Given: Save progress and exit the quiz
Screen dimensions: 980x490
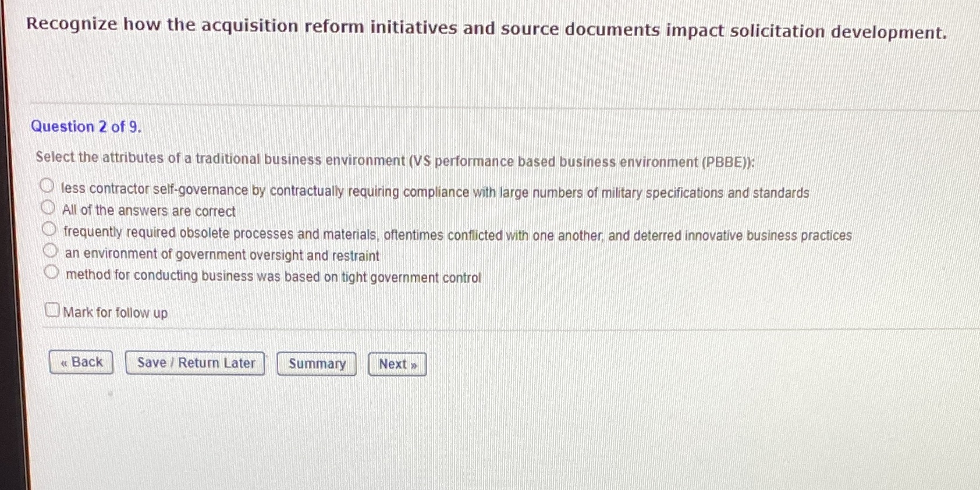Looking at the screenshot, I should tap(195, 363).
